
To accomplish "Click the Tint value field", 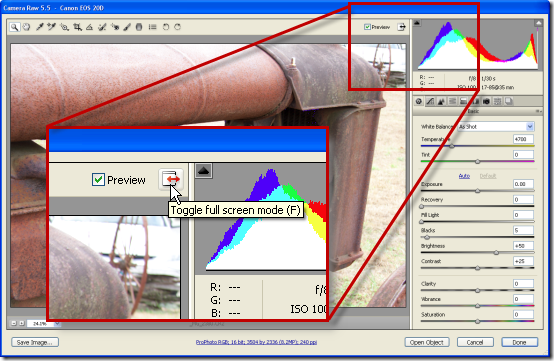I will [x=523, y=155].
